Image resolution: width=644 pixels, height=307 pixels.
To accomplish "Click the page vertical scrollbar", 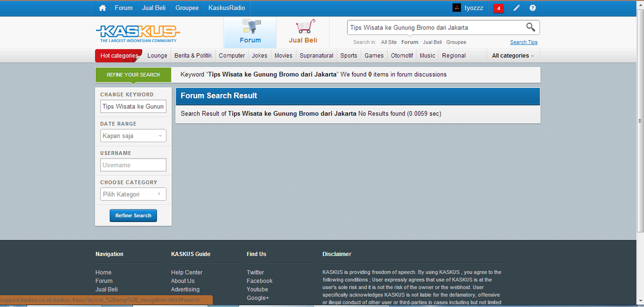I will 640,121.
